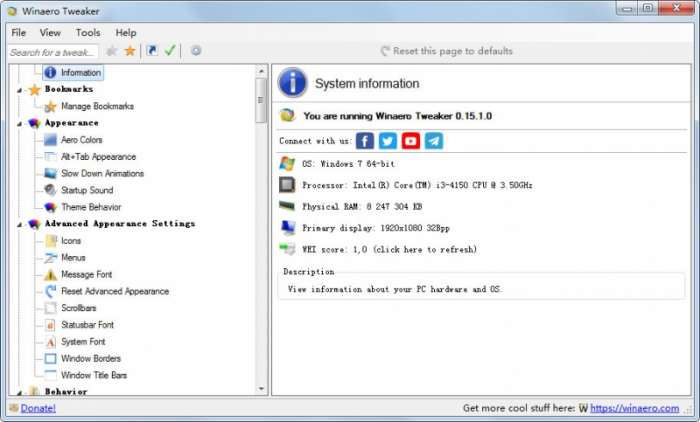
Task: Click the Theme Behavior icon
Action: pos(50,207)
